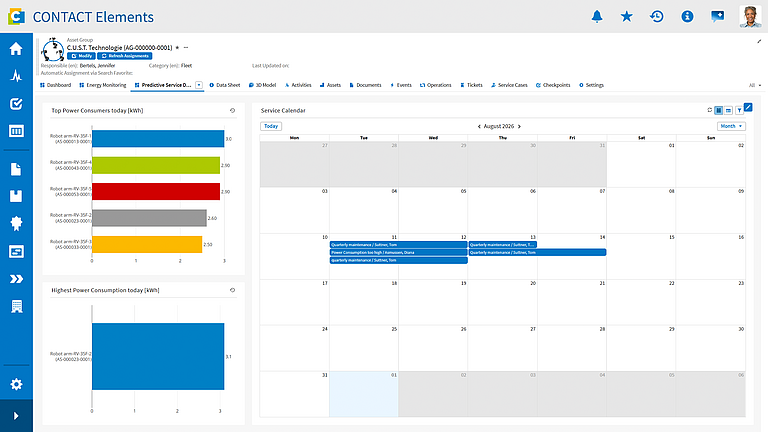This screenshot has height=432, width=768.
Task: Click the Refresh Assignments button
Action: pyautogui.click(x=124, y=56)
